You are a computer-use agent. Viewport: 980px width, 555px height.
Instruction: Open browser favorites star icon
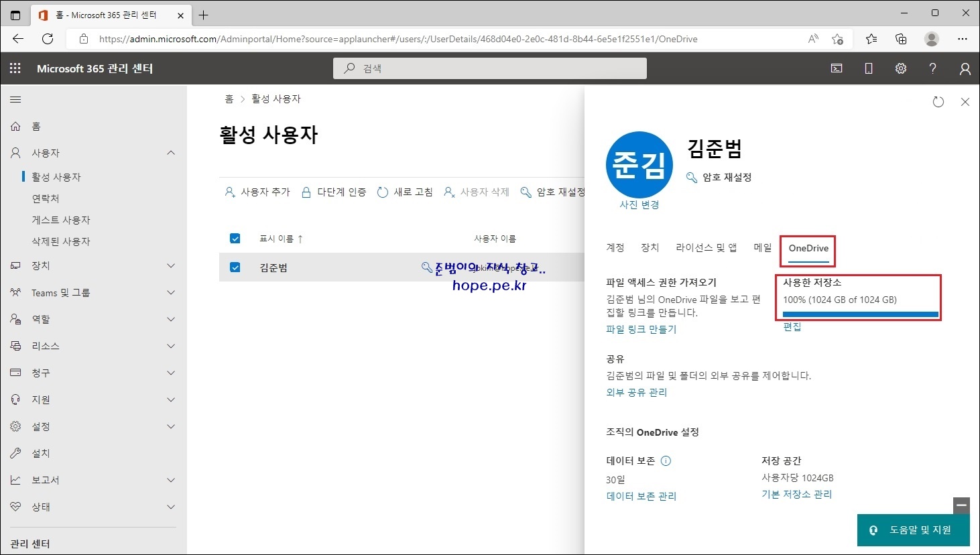[871, 39]
